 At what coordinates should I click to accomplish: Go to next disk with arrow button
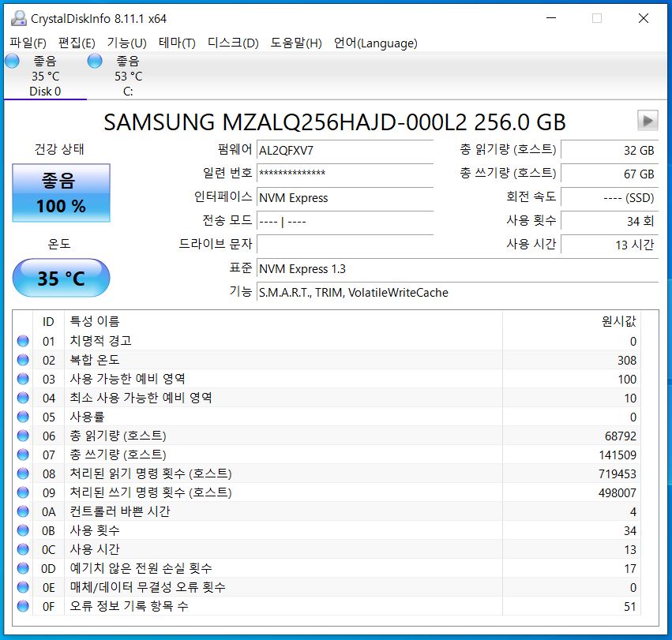click(648, 121)
